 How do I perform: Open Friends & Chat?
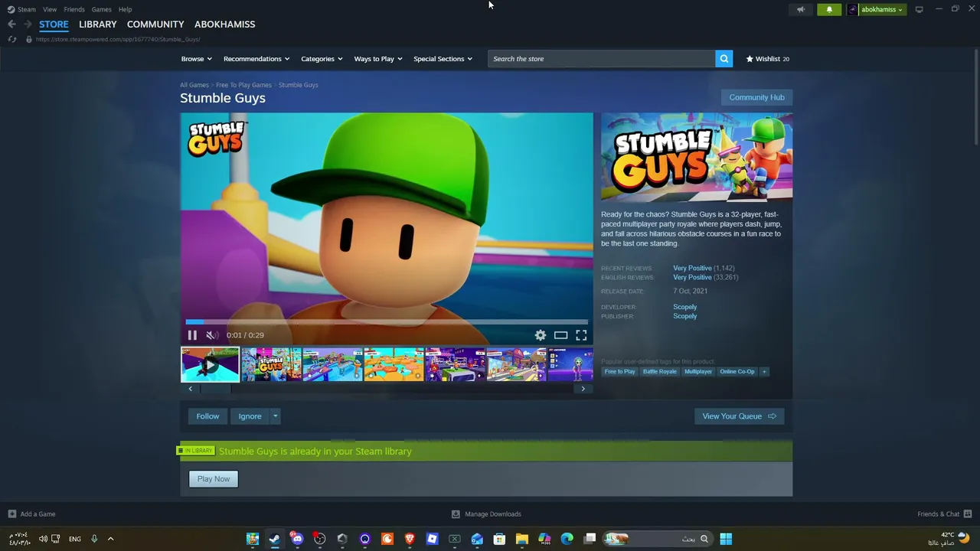click(944, 514)
